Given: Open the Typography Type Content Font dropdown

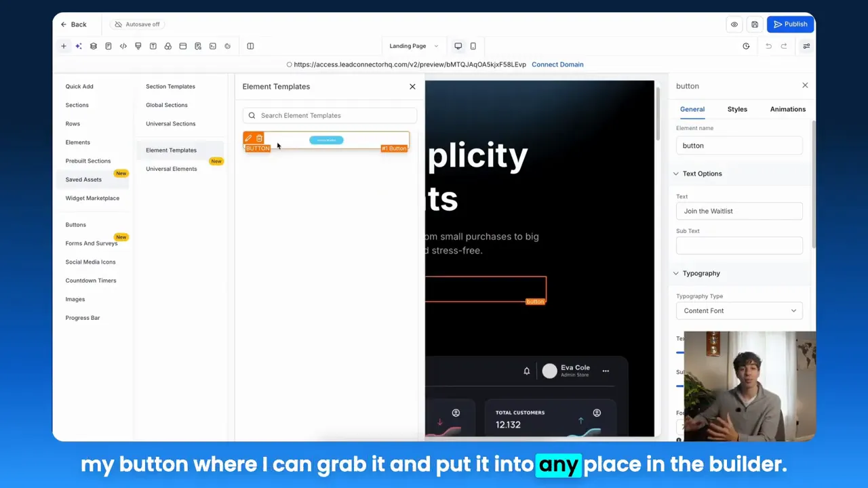Looking at the screenshot, I should pos(739,310).
